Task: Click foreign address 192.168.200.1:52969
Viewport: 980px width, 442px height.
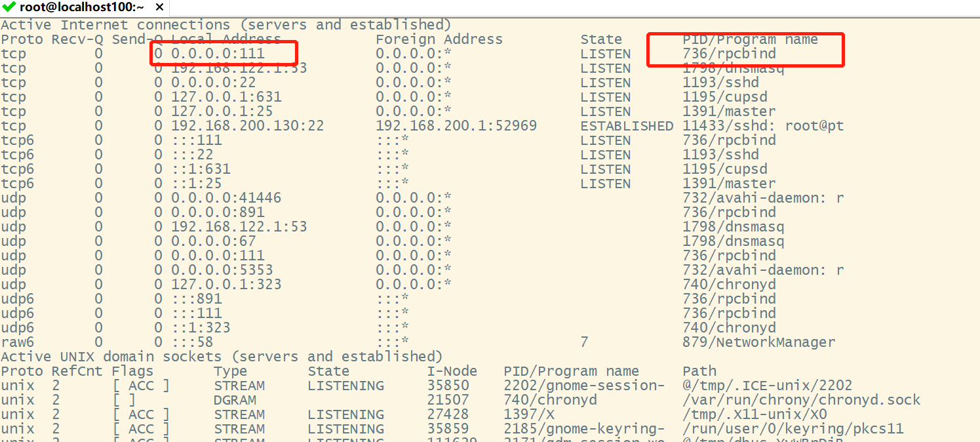Action: [x=456, y=126]
